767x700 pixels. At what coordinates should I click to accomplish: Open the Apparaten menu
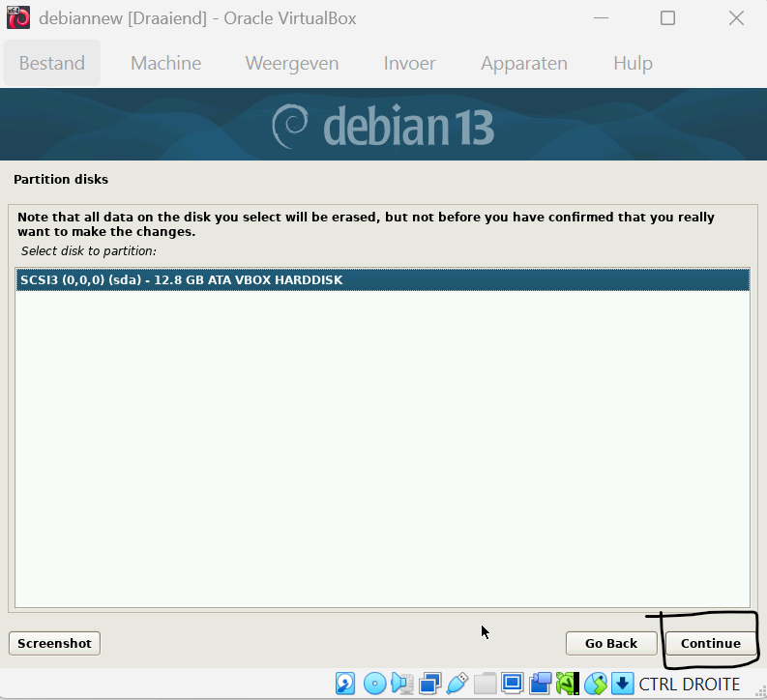tap(524, 63)
